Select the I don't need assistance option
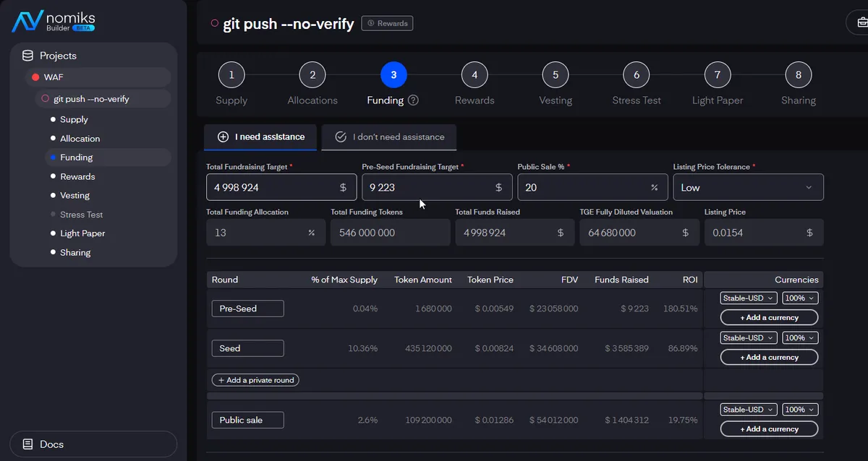 pyautogui.click(x=388, y=137)
